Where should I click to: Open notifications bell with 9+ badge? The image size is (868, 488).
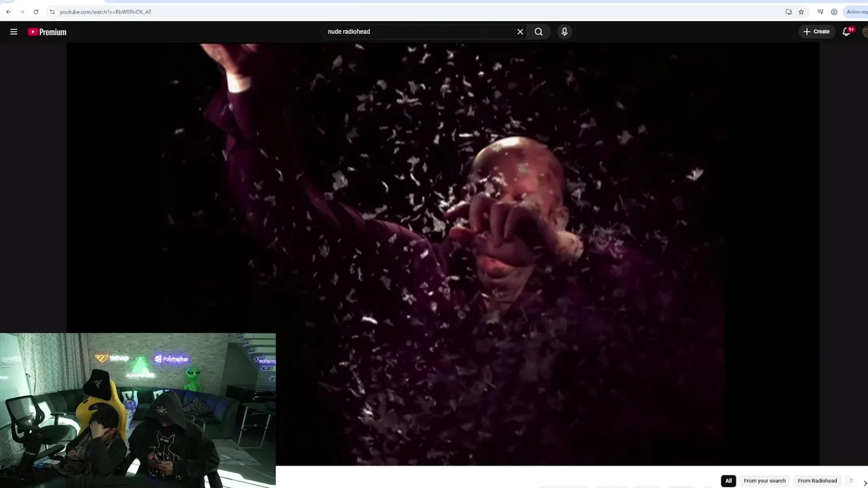(x=847, y=32)
